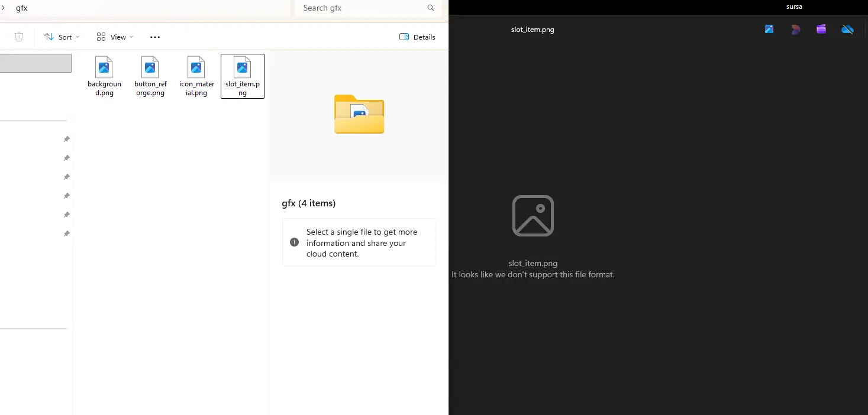Click the broken image placeholder in Photos
Screen dimensions: 868x415
[533, 216]
